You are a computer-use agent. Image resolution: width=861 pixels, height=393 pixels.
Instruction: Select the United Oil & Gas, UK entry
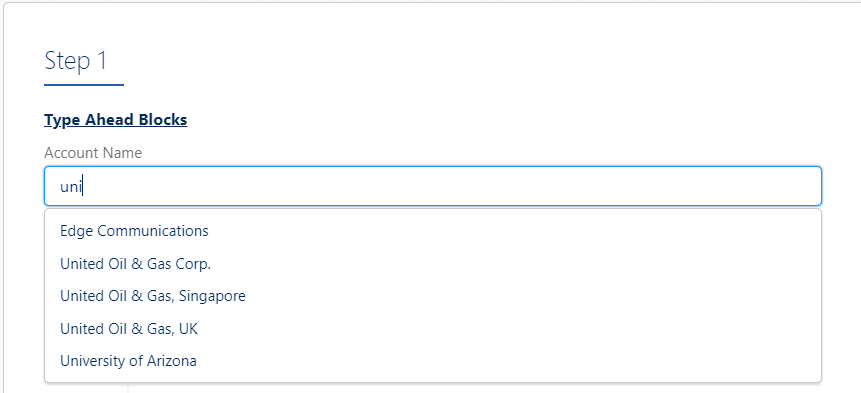coord(433,329)
